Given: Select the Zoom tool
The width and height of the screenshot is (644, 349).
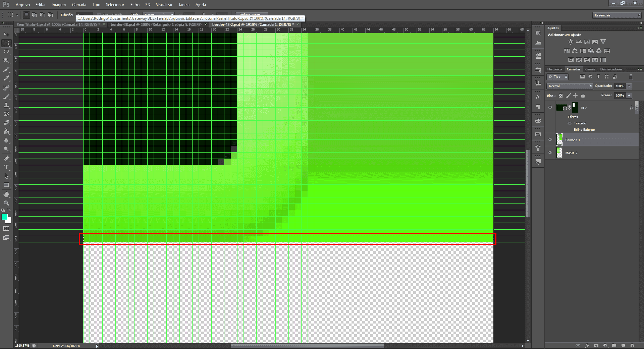Looking at the screenshot, I should tap(6, 203).
